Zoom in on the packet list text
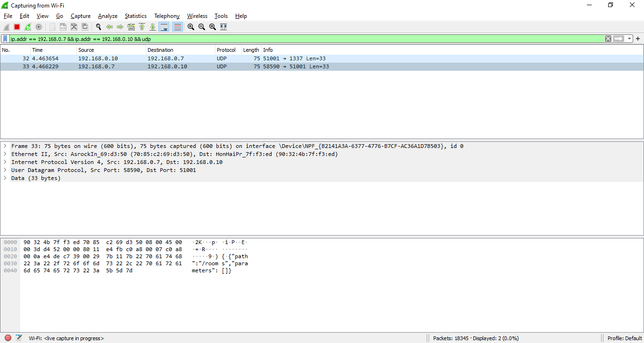Viewport: 644px width, 343px height. click(190, 27)
